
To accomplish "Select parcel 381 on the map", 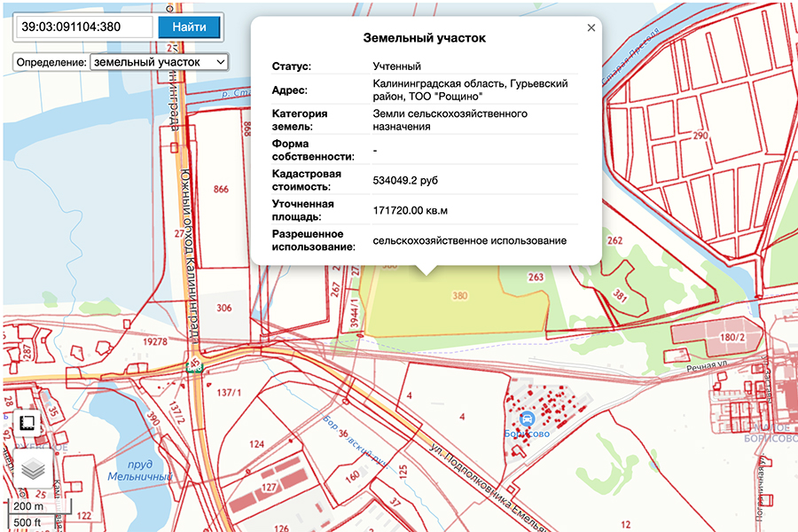I will point(620,297).
